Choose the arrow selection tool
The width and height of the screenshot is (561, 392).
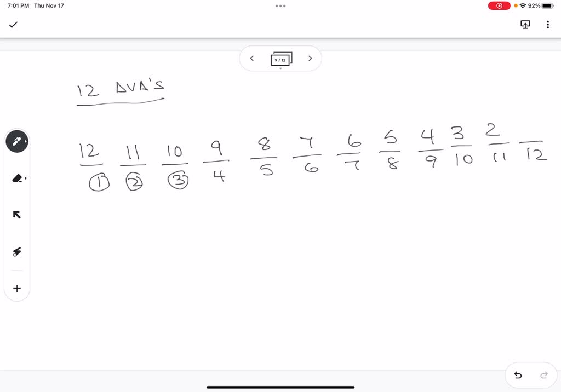tap(17, 215)
